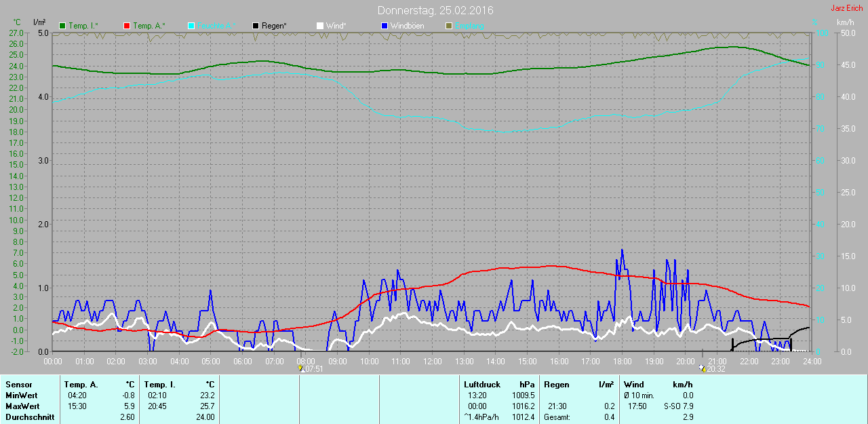Click the date title Donnerstag, 25.02.2016

(435, 11)
